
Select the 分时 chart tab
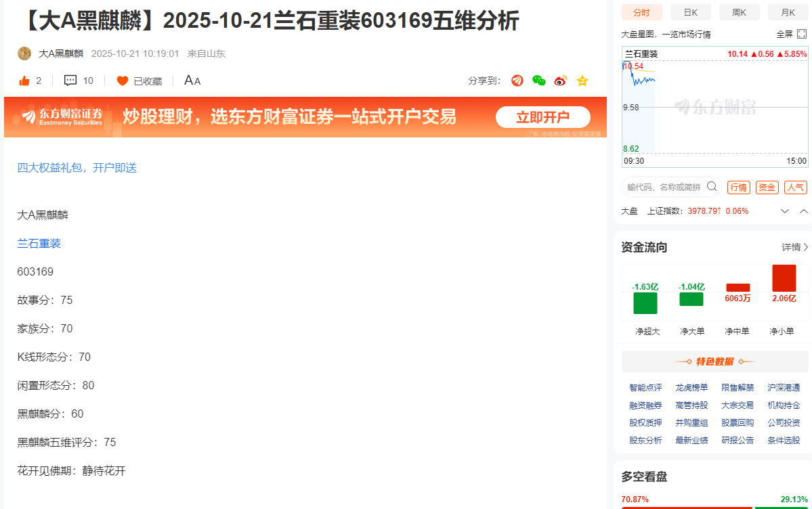click(x=641, y=12)
